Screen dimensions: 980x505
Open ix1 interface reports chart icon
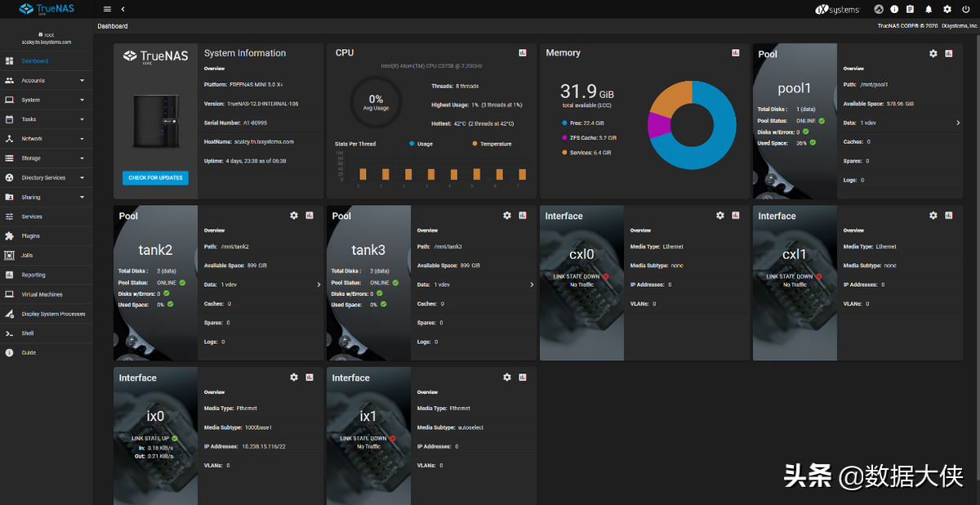pos(523,377)
